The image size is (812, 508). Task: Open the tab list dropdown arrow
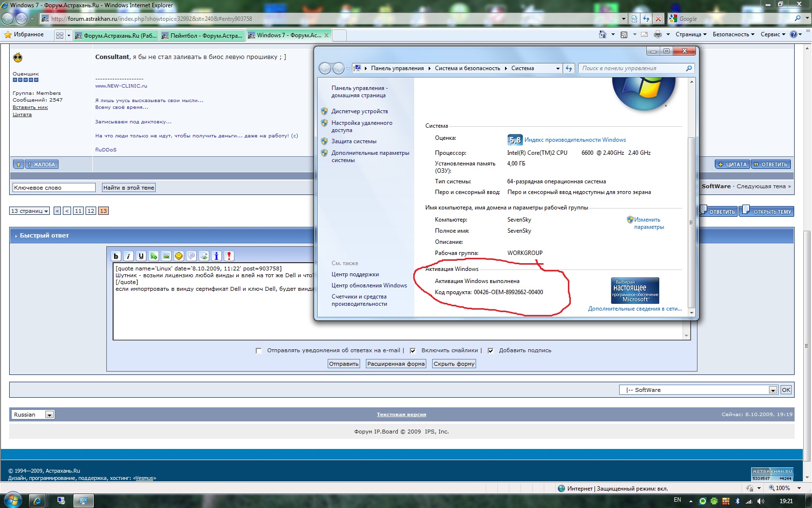coord(69,35)
